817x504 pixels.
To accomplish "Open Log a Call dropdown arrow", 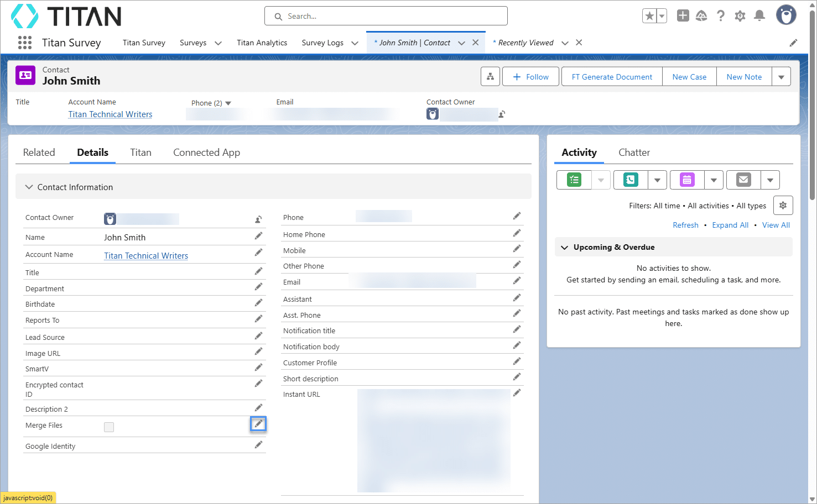I will tap(657, 180).
